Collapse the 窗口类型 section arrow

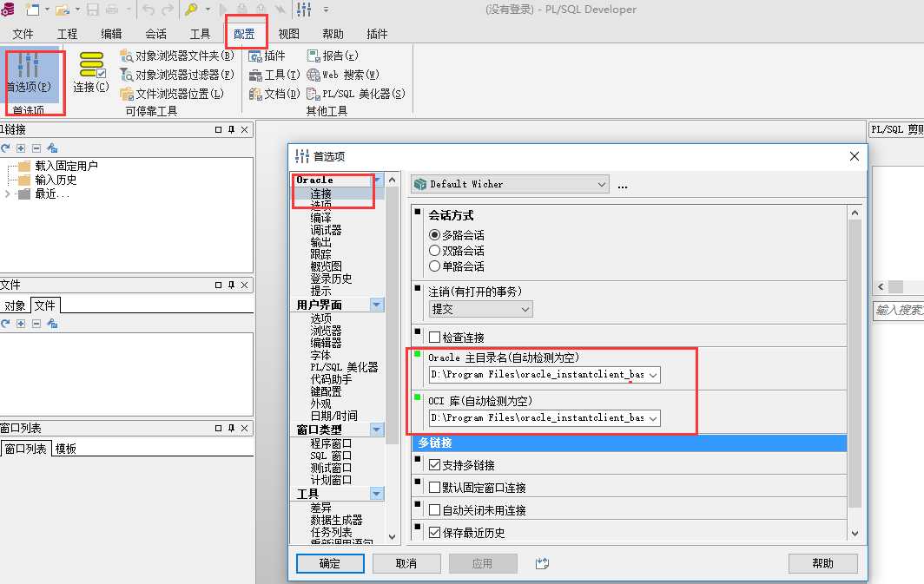[377, 430]
